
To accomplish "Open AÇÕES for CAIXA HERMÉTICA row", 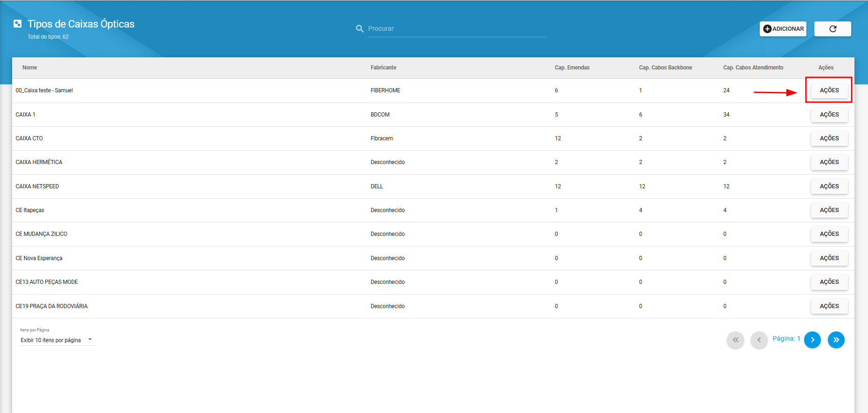I will coord(829,162).
